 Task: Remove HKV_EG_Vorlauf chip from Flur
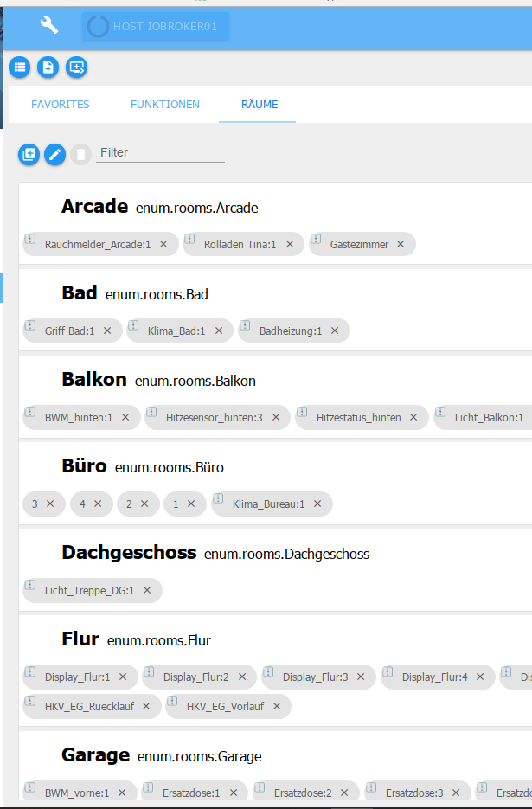coord(277,706)
